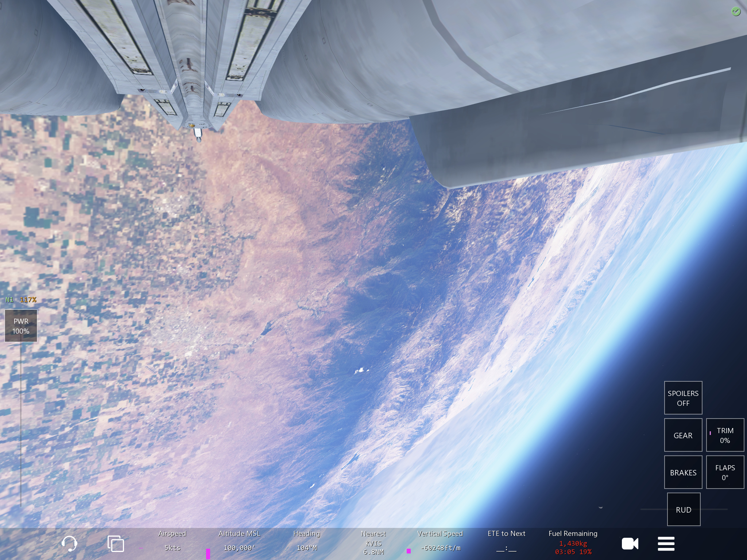This screenshot has width=747, height=560.
Task: Tap the Fuel Remaining readout
Action: pos(573,543)
